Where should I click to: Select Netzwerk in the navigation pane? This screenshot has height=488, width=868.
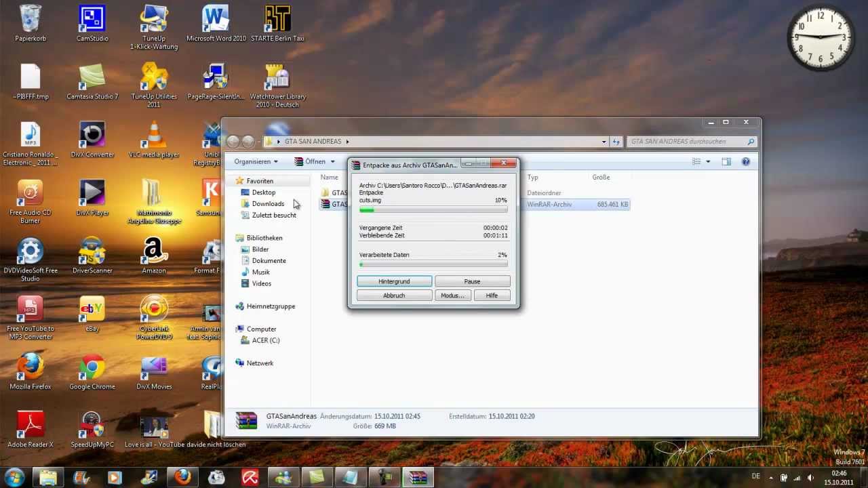(x=260, y=363)
